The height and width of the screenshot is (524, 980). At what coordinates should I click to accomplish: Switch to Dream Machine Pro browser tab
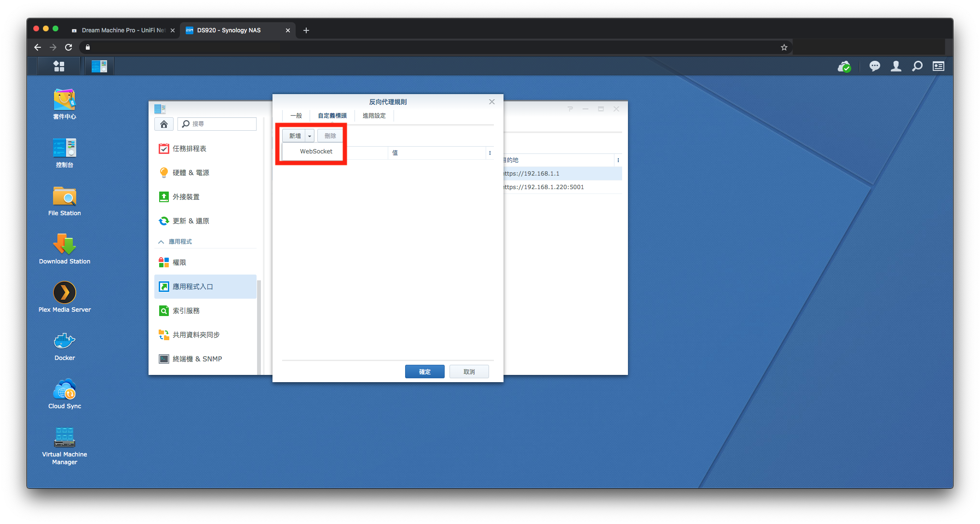(123, 30)
